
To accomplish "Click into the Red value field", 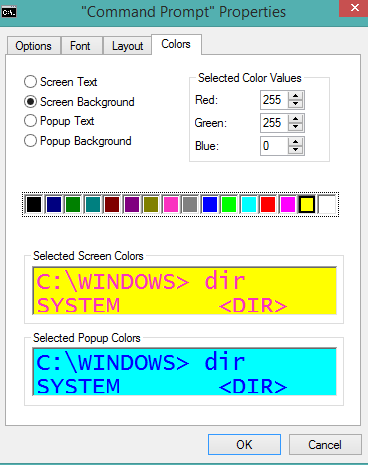I will click(x=274, y=100).
